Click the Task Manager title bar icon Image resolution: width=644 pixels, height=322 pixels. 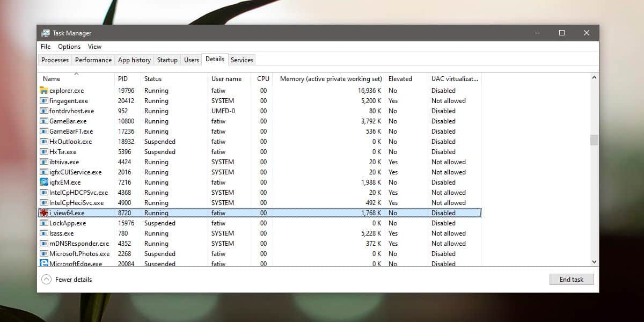46,33
